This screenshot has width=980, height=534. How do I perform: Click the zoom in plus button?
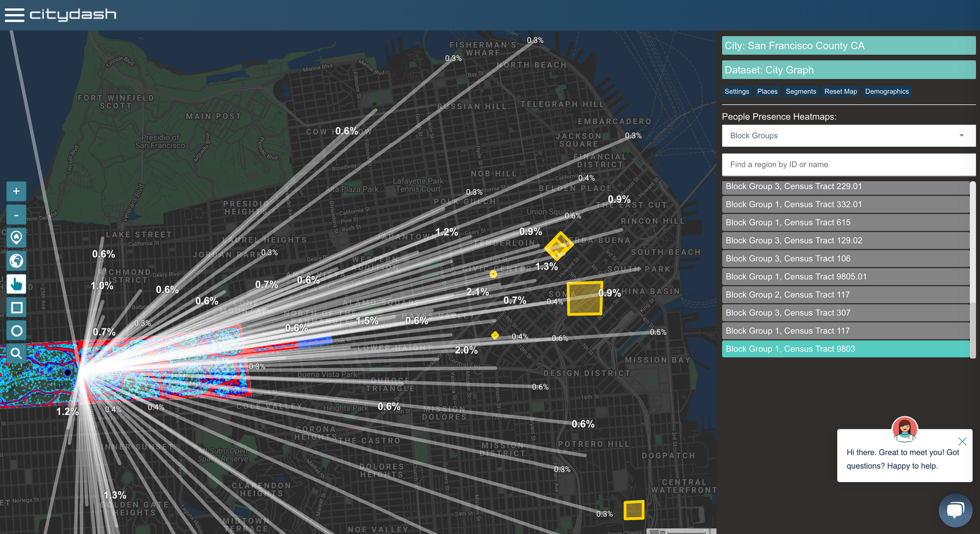[x=16, y=191]
